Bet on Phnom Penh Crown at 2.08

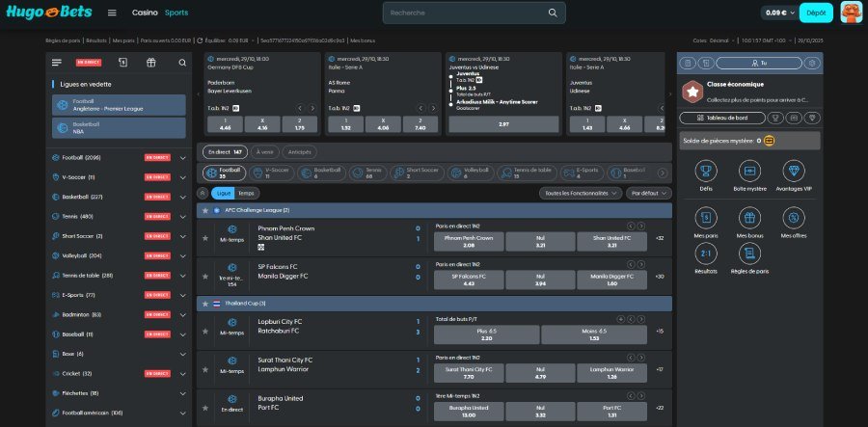tap(469, 242)
